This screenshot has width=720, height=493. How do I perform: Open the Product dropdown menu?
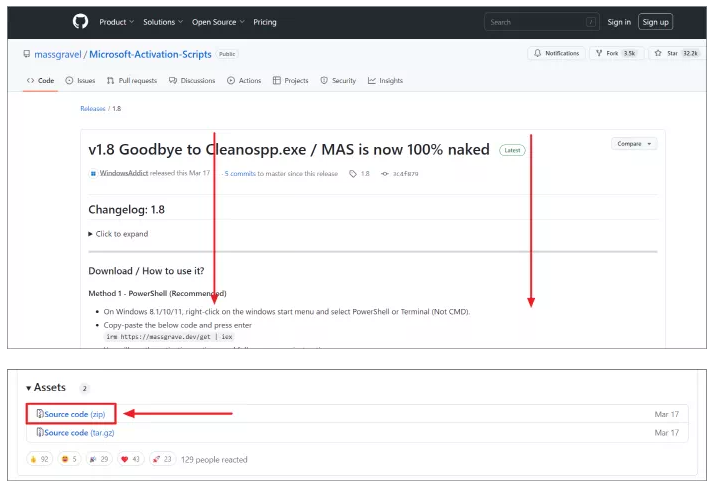[x=117, y=22]
